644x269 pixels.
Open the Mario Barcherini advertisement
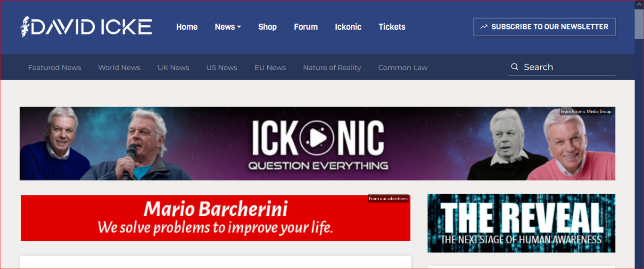point(215,218)
